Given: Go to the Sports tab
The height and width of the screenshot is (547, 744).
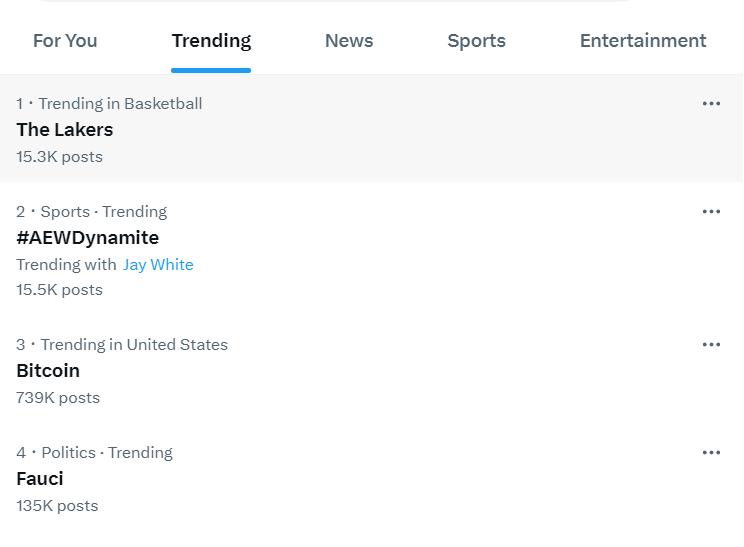Looking at the screenshot, I should (x=476, y=41).
